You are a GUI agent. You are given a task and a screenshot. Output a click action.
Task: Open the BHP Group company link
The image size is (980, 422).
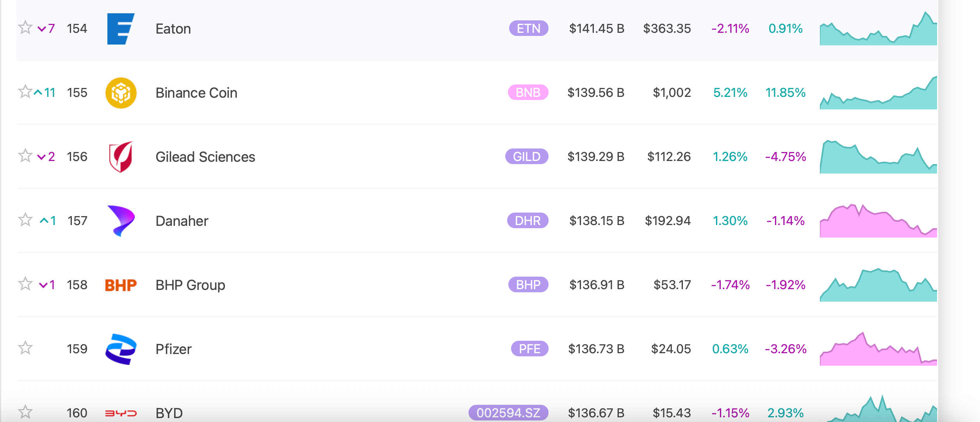190,285
